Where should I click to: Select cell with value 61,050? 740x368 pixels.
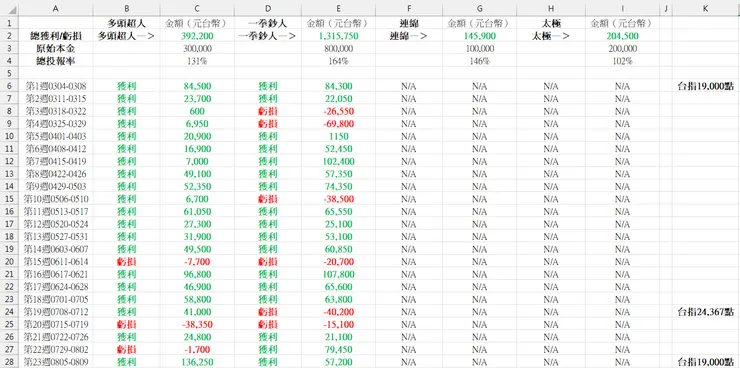pos(197,211)
